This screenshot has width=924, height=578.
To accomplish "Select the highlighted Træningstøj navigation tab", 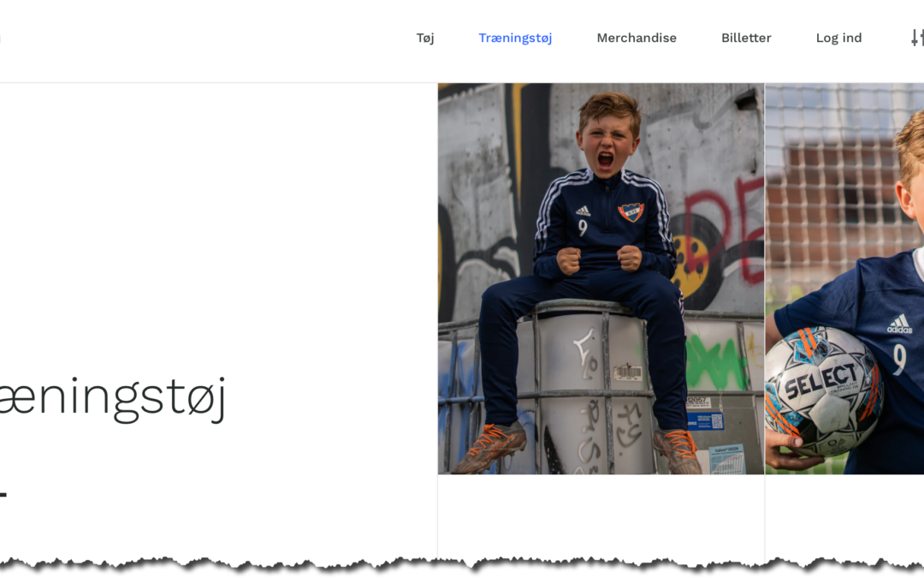I will click(515, 39).
